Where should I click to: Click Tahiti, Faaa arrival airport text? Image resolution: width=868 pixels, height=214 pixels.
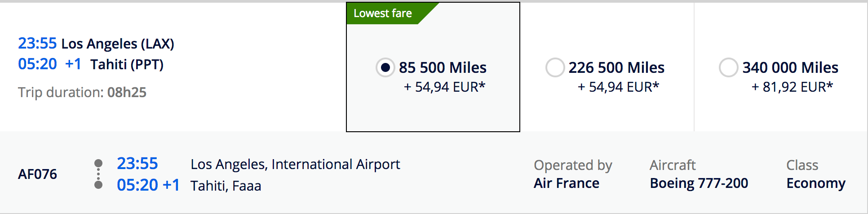tap(226, 186)
